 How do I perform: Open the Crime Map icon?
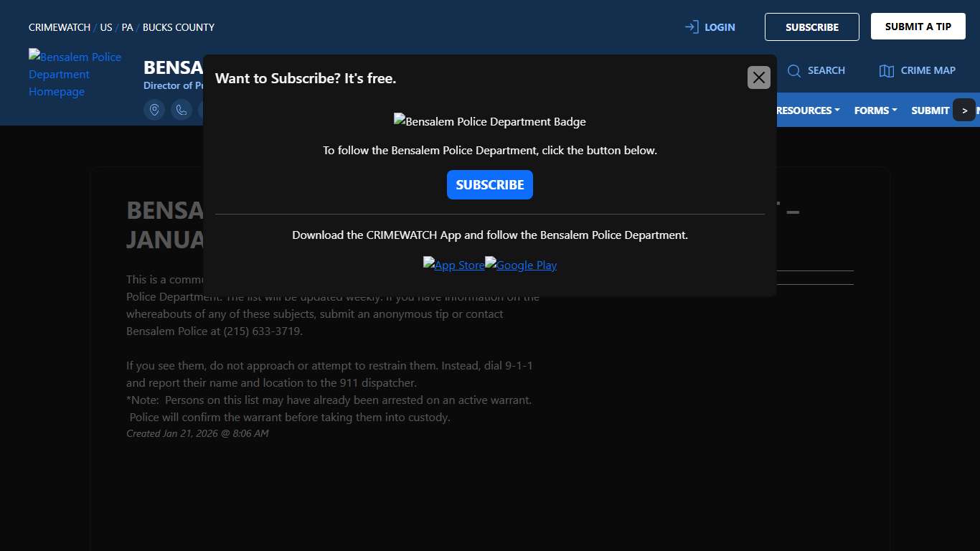(x=887, y=70)
